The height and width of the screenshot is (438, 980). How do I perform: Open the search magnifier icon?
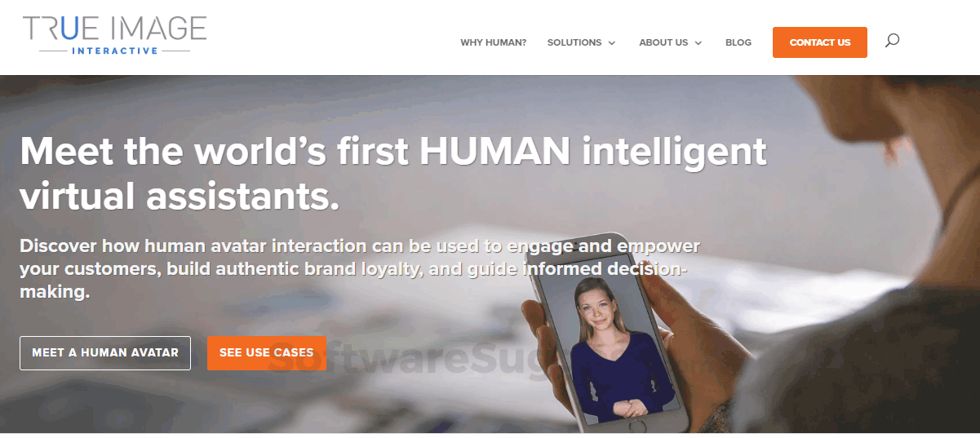click(x=892, y=40)
